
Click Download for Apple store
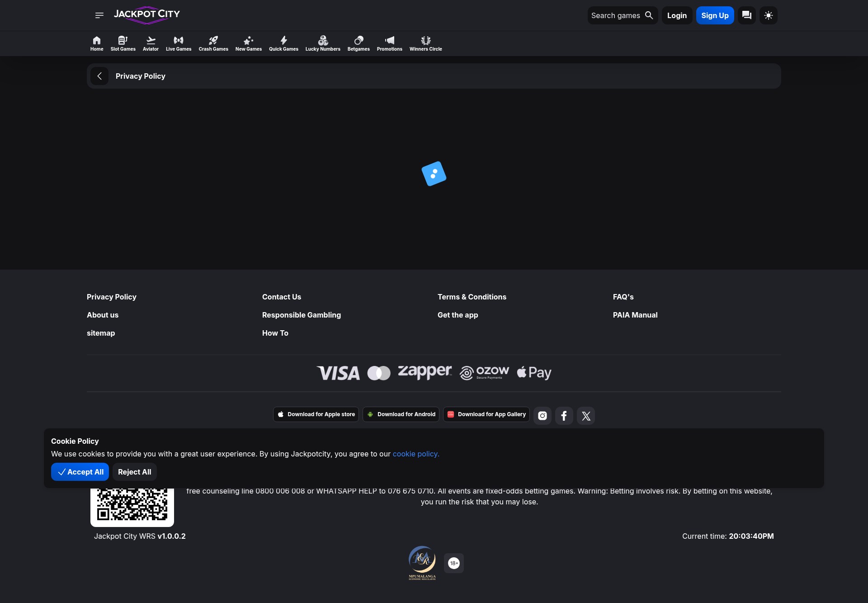pyautogui.click(x=316, y=414)
